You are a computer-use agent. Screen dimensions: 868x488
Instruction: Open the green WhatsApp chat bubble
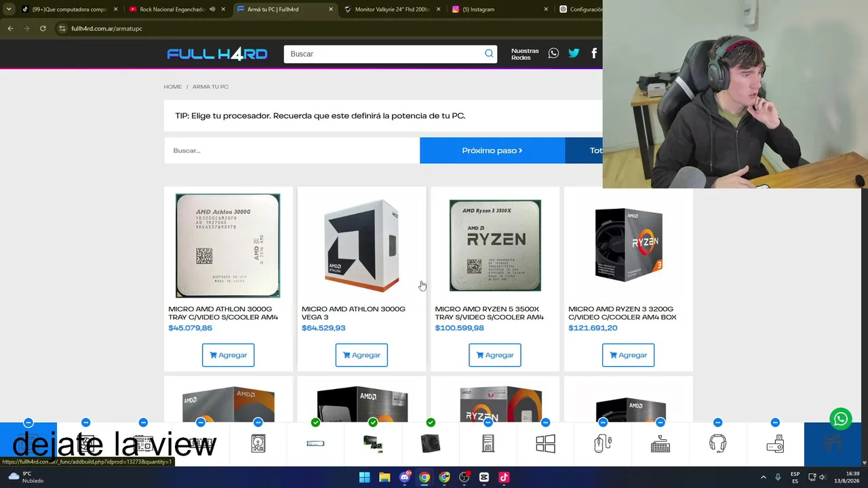(841, 419)
